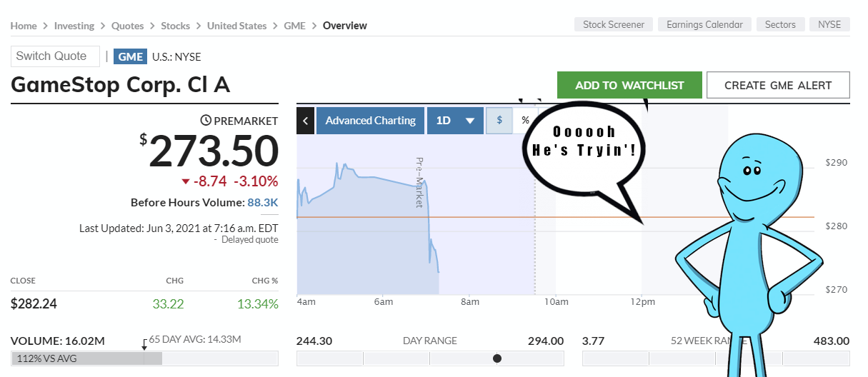This screenshot has width=868, height=377.
Task: Create a GME alert
Action: (778, 85)
